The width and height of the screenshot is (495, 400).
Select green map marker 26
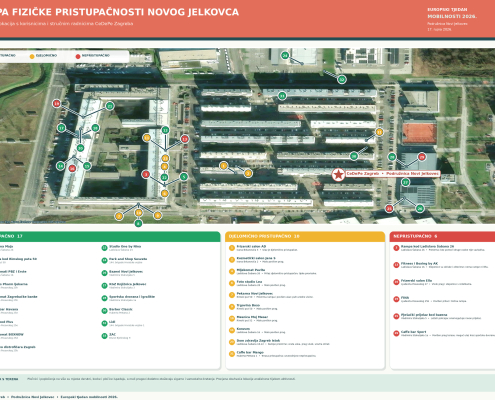pyautogui.click(x=420, y=209)
